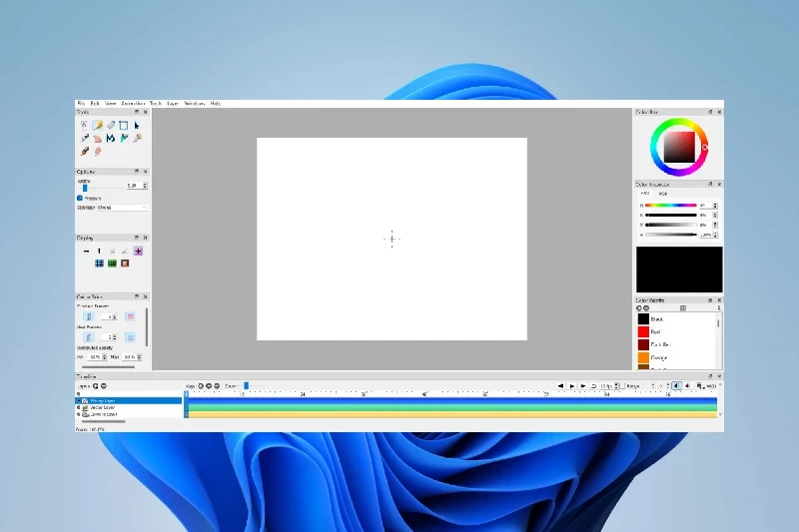Screen dimensions: 799x532
Task: Toggle the Pressure checkbox
Action: click(80, 198)
